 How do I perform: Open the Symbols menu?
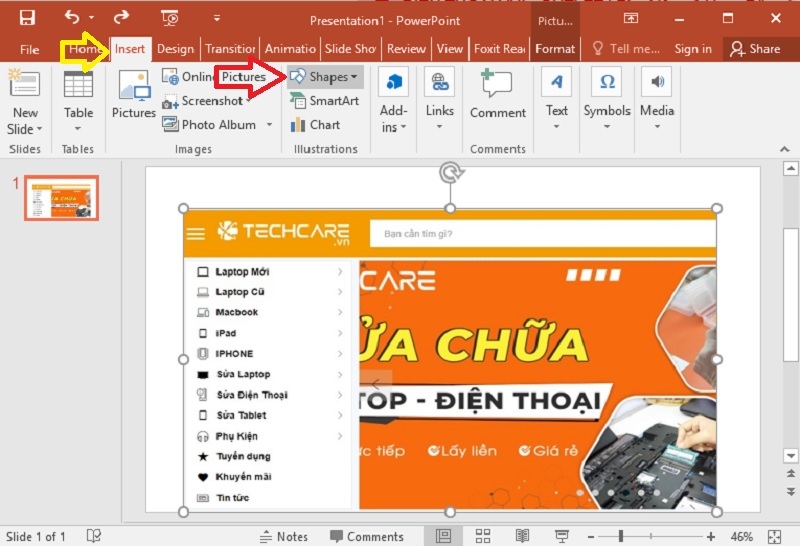(607, 100)
